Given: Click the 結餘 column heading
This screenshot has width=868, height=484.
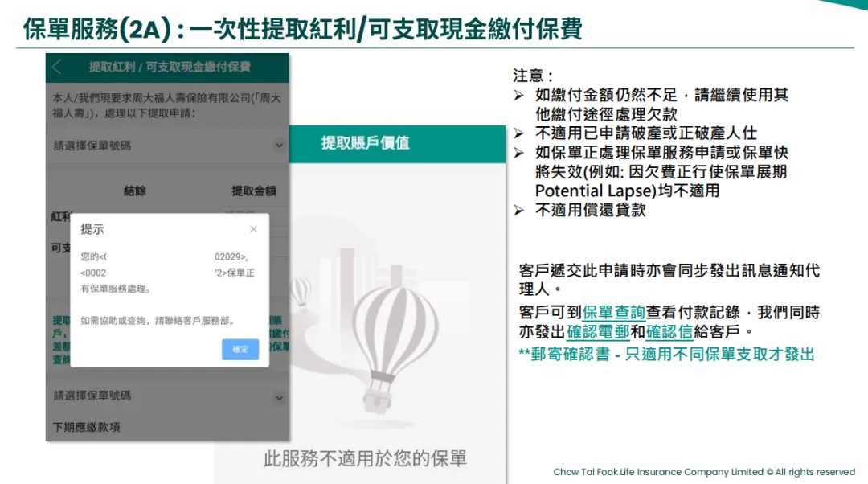Looking at the screenshot, I should [x=134, y=191].
